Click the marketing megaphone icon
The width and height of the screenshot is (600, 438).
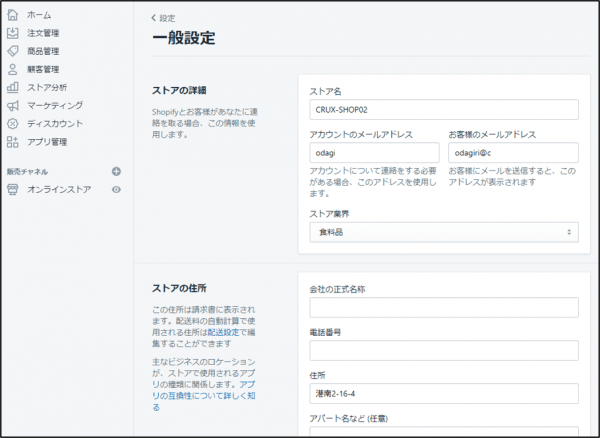coord(13,106)
